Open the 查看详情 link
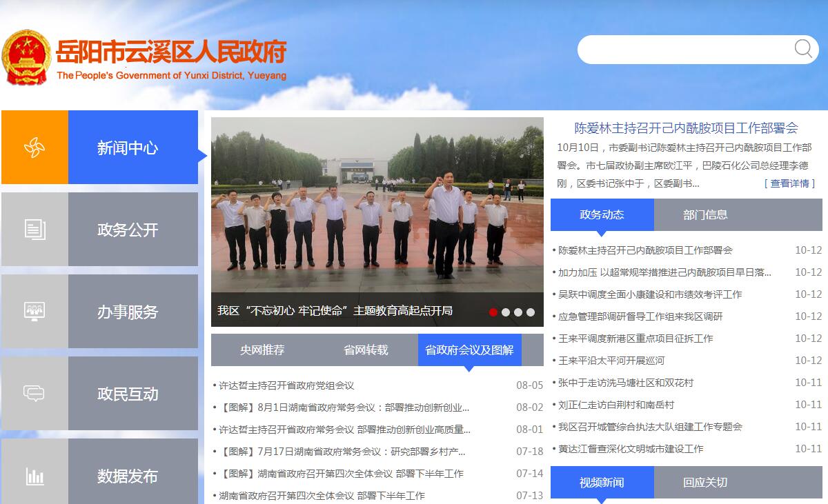Screen dimensions: 828x504 [789, 183]
